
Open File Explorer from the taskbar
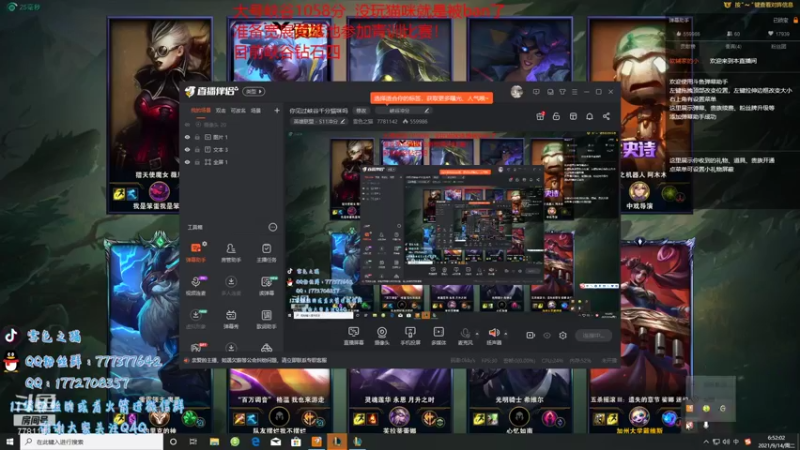point(214,442)
